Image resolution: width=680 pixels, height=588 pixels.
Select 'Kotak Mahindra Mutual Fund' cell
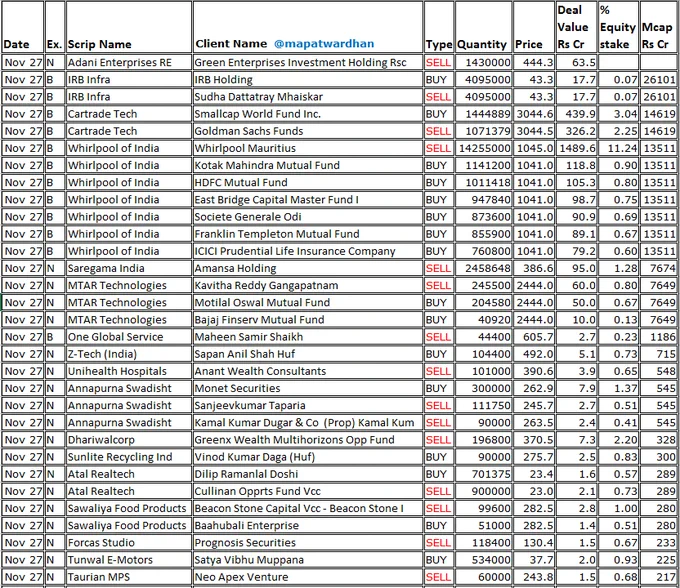(x=308, y=165)
